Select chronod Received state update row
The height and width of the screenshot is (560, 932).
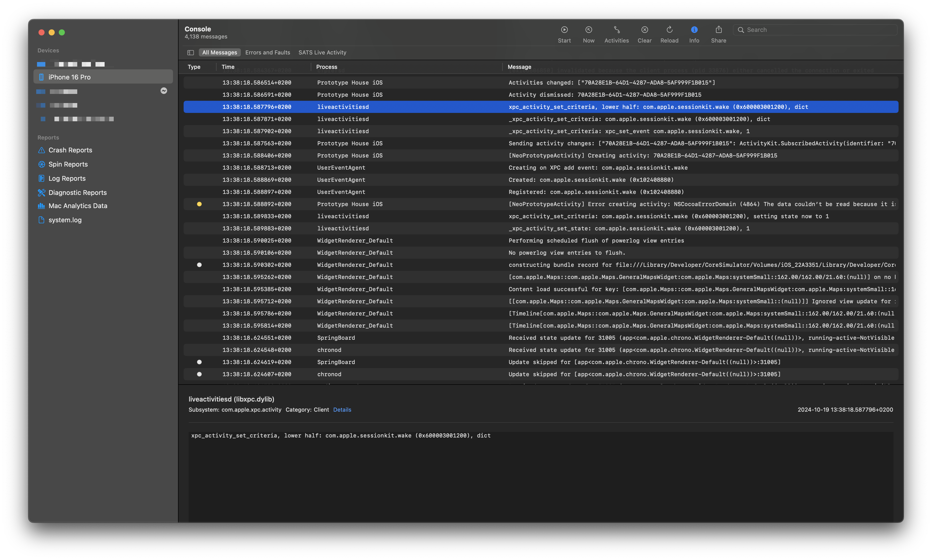coord(540,350)
